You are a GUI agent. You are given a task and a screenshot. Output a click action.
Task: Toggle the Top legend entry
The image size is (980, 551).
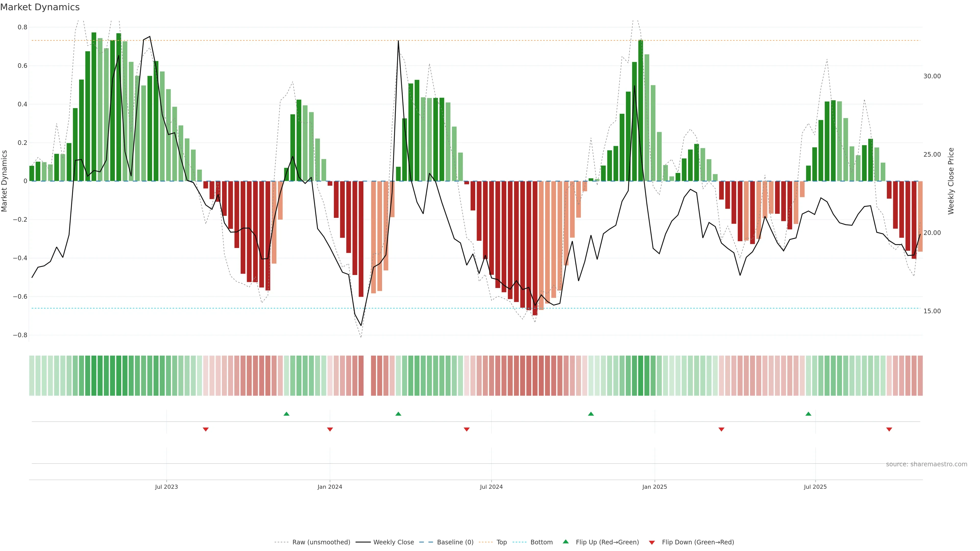click(x=501, y=542)
